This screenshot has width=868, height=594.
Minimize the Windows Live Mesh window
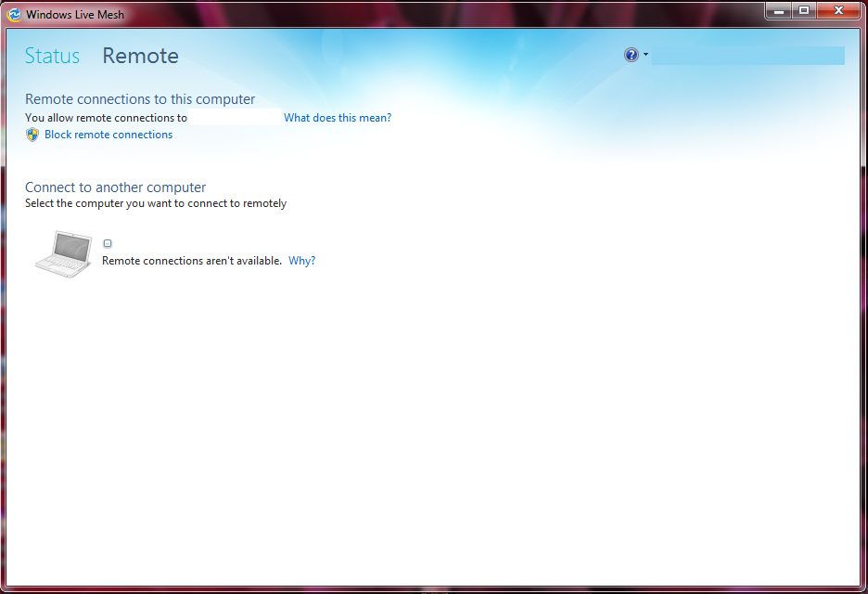777,10
